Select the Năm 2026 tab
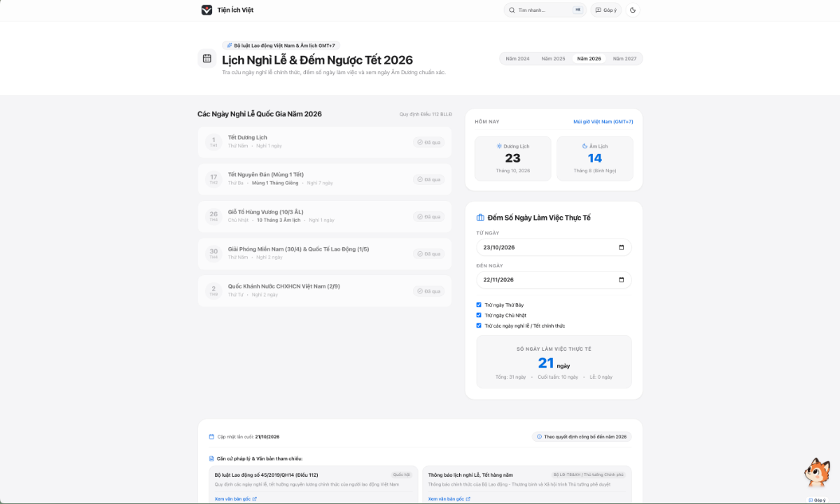Image resolution: width=840 pixels, height=504 pixels. pyautogui.click(x=589, y=59)
